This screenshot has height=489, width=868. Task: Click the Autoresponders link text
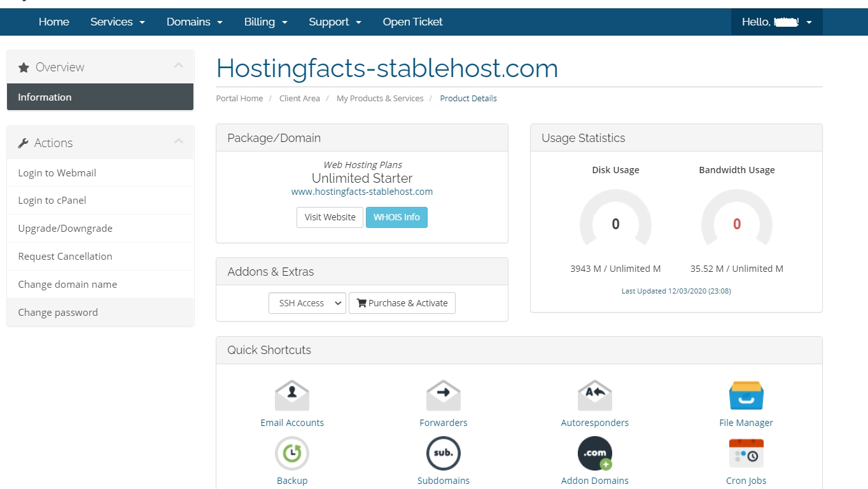click(x=595, y=423)
